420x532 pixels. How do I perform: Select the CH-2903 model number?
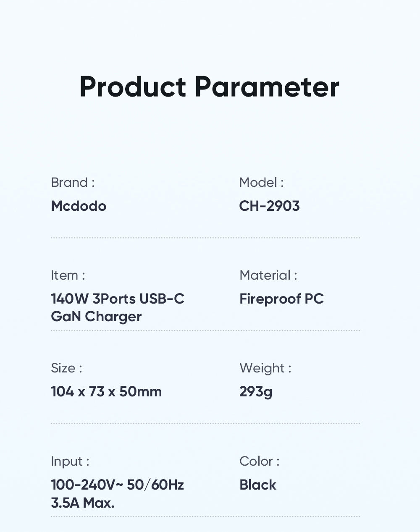269,206
